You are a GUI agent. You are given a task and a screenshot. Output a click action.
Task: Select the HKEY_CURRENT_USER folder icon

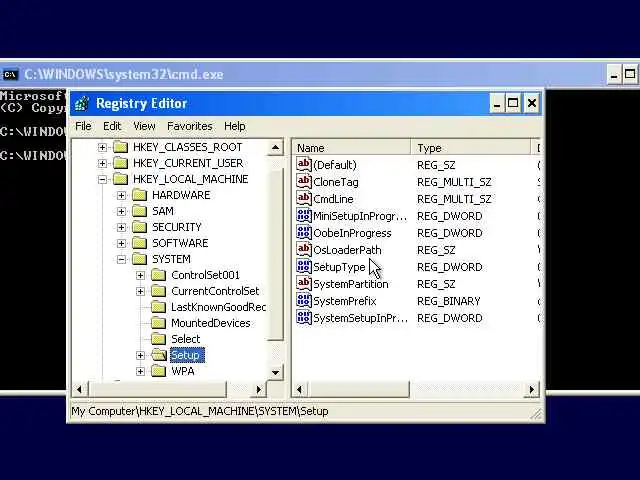click(x=120, y=163)
